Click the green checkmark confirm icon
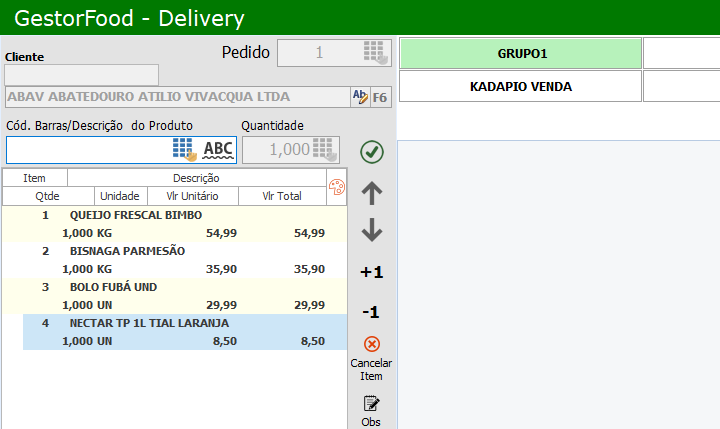Viewport: 720px width, 429px height. [x=372, y=151]
